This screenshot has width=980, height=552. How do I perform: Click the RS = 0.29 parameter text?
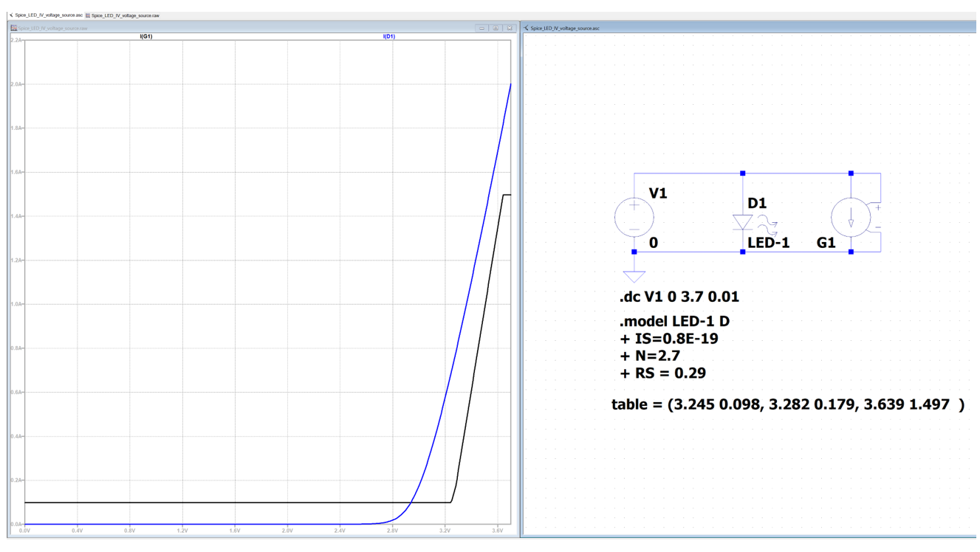point(662,373)
